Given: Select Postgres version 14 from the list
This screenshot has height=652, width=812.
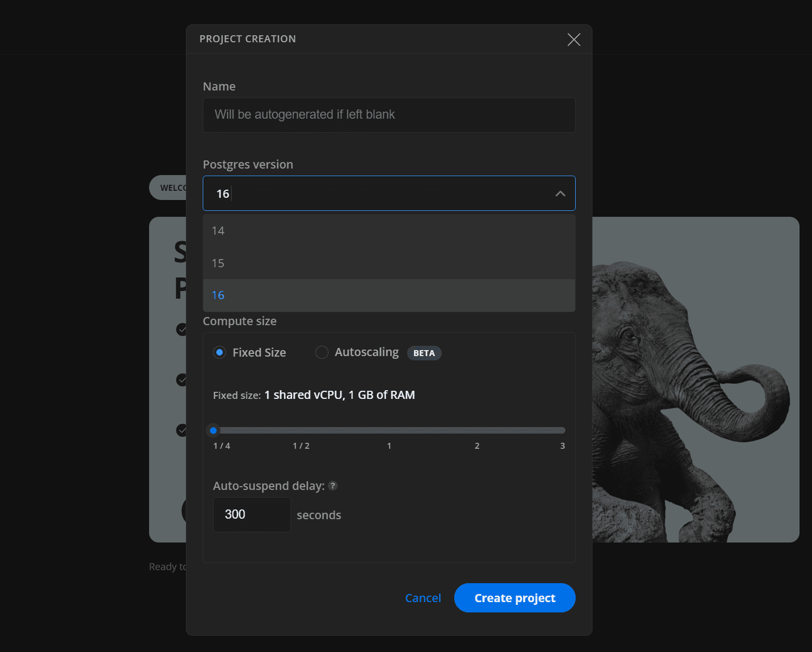Looking at the screenshot, I should click(x=218, y=230).
